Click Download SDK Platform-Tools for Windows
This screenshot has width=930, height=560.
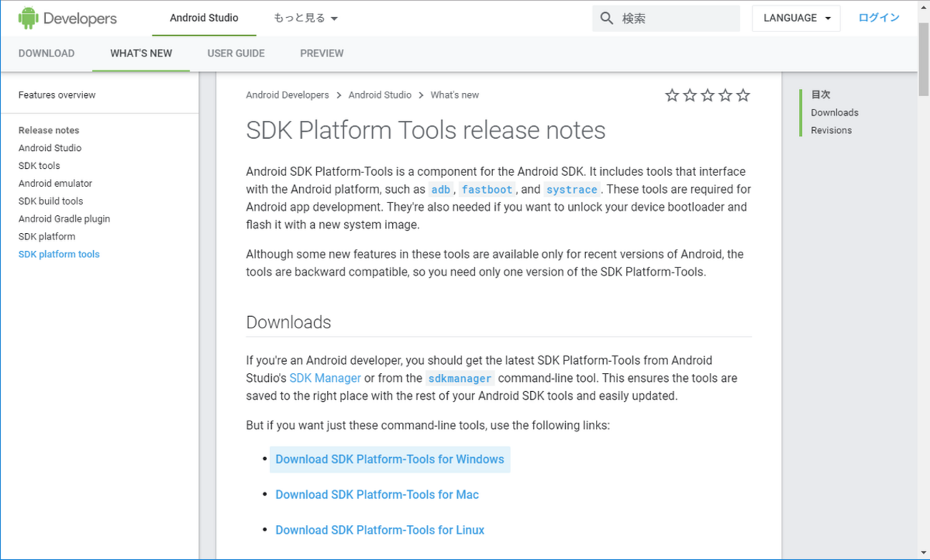pos(390,459)
